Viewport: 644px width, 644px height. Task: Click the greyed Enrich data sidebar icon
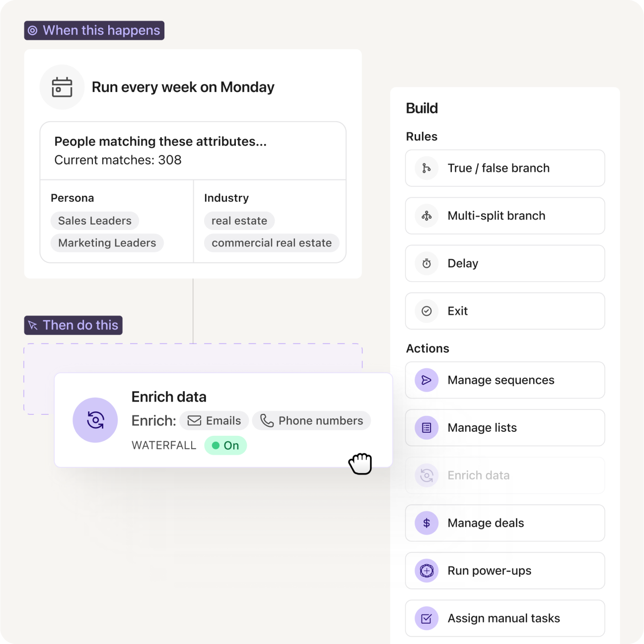[x=427, y=476]
